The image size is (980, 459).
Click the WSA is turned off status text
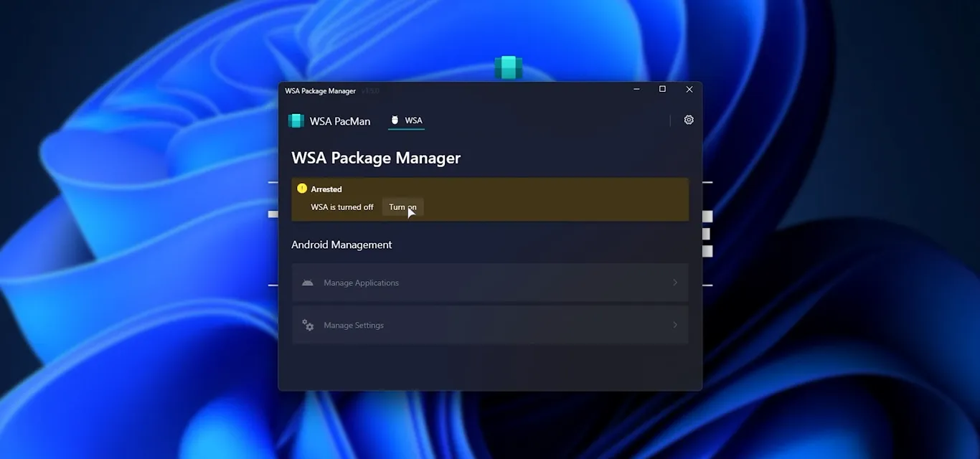pyautogui.click(x=342, y=207)
